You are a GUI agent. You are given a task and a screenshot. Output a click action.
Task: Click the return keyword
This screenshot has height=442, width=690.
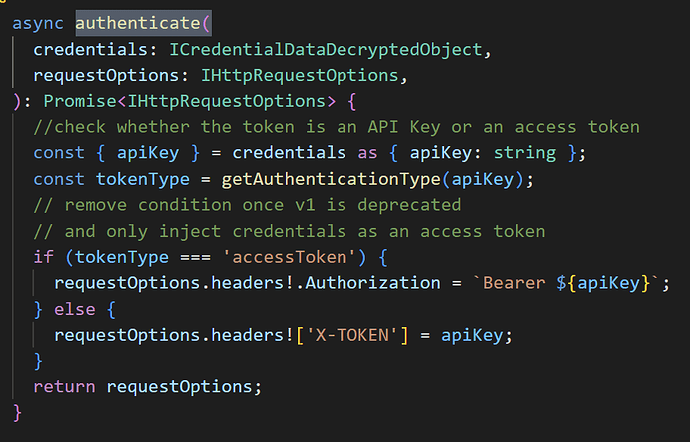(x=64, y=387)
